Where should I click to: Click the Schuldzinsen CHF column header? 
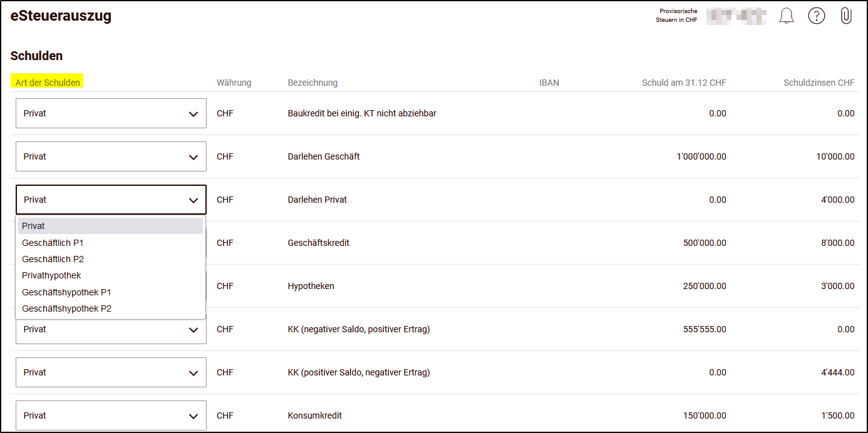(819, 83)
